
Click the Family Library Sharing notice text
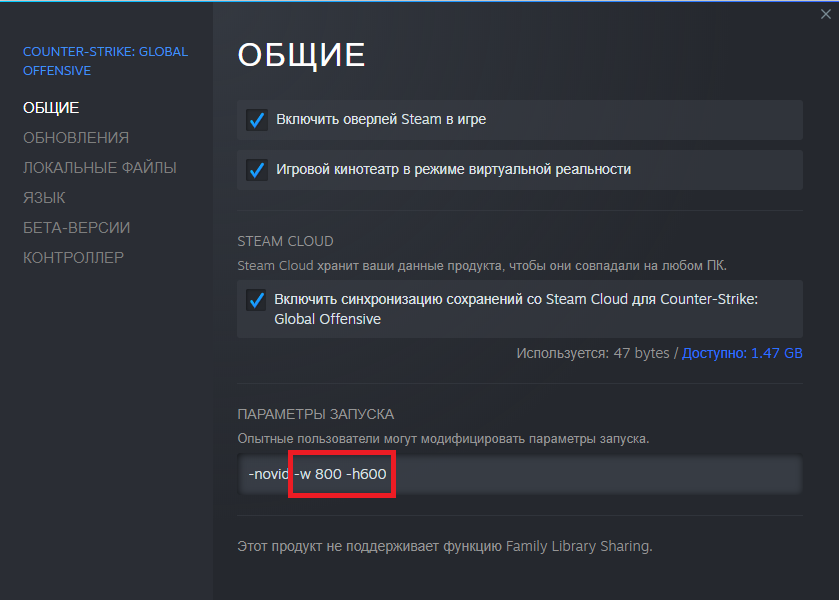click(x=445, y=546)
